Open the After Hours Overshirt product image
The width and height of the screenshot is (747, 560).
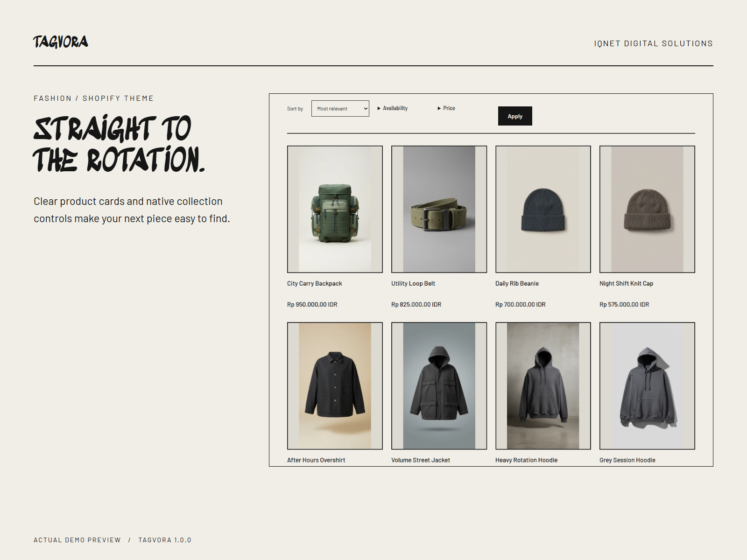[335, 386]
